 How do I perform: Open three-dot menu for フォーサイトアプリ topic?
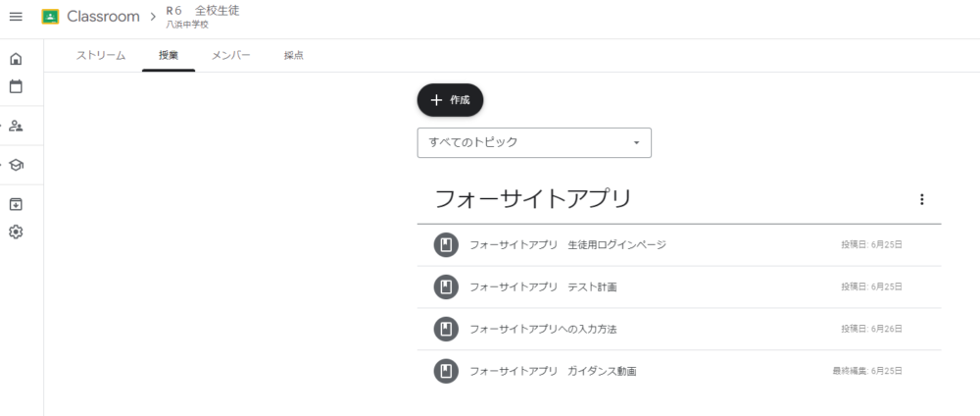tap(921, 199)
